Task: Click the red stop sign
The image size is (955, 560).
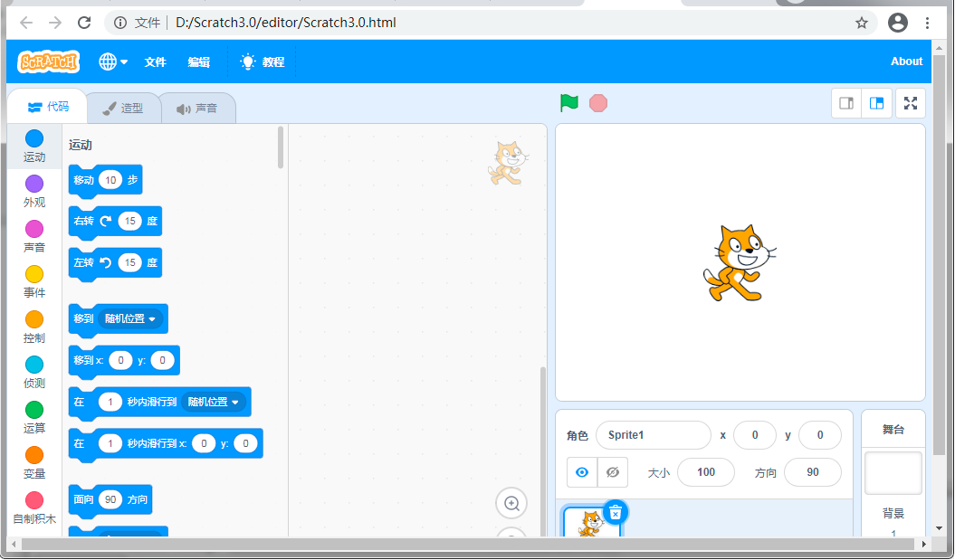Action: click(597, 102)
